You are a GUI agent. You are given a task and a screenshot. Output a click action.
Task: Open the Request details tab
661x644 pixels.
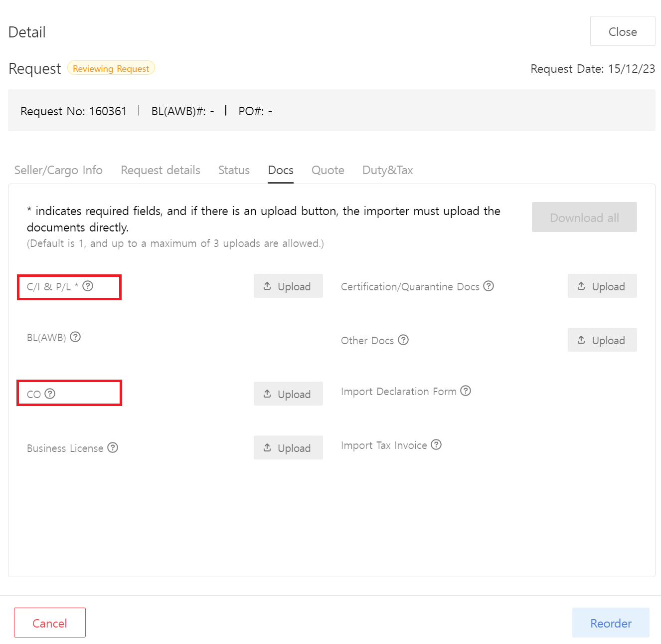pyautogui.click(x=161, y=170)
